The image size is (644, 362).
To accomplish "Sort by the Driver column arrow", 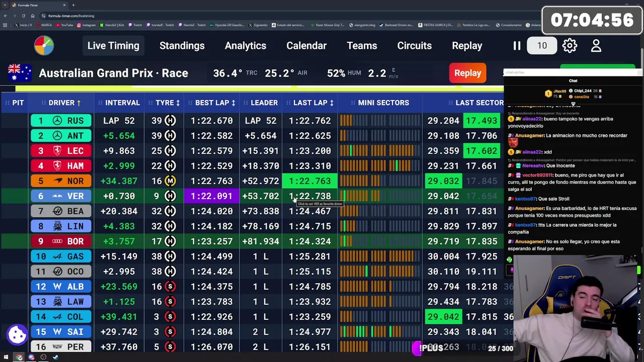I will click(x=79, y=103).
